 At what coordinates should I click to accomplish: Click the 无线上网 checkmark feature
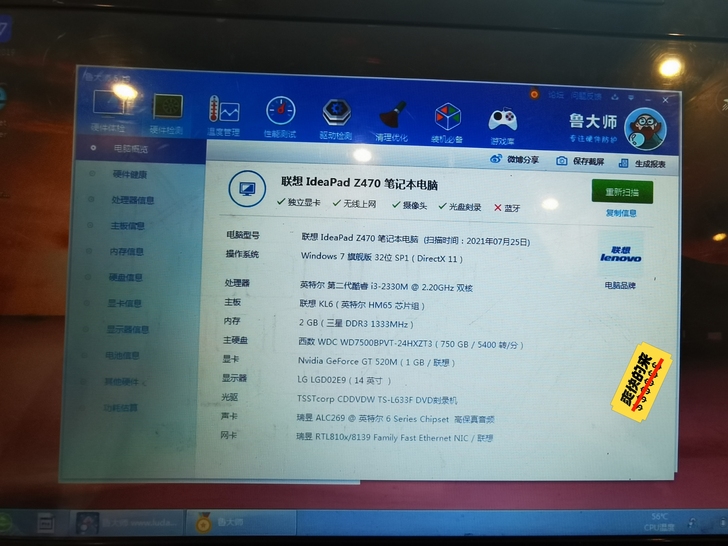pyautogui.click(x=354, y=204)
